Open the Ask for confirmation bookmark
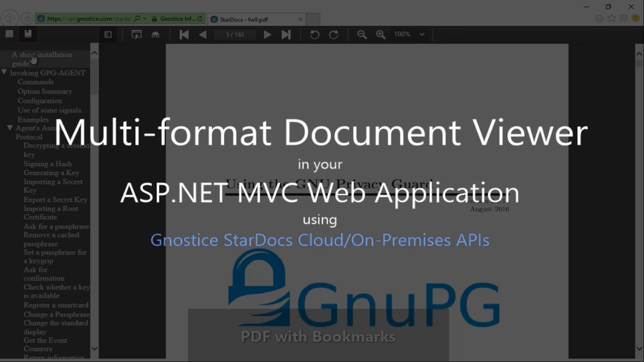This screenshot has height=362, width=644. 44,274
